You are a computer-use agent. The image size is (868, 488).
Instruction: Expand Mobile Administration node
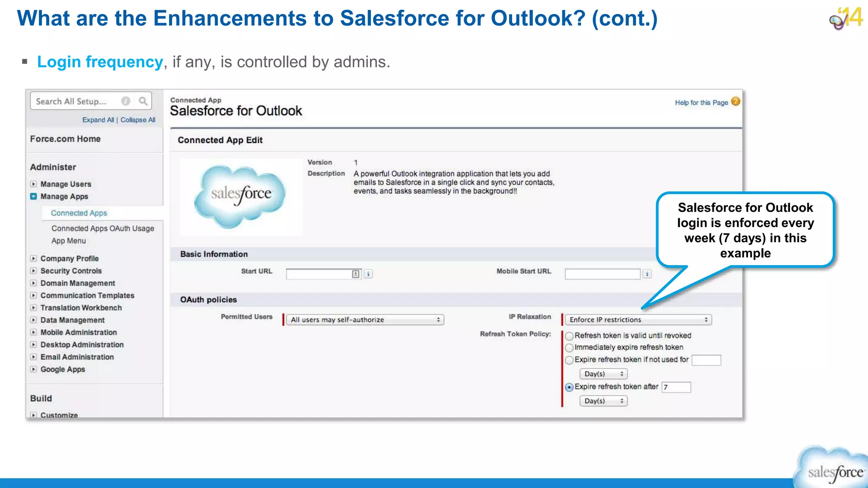33,333
